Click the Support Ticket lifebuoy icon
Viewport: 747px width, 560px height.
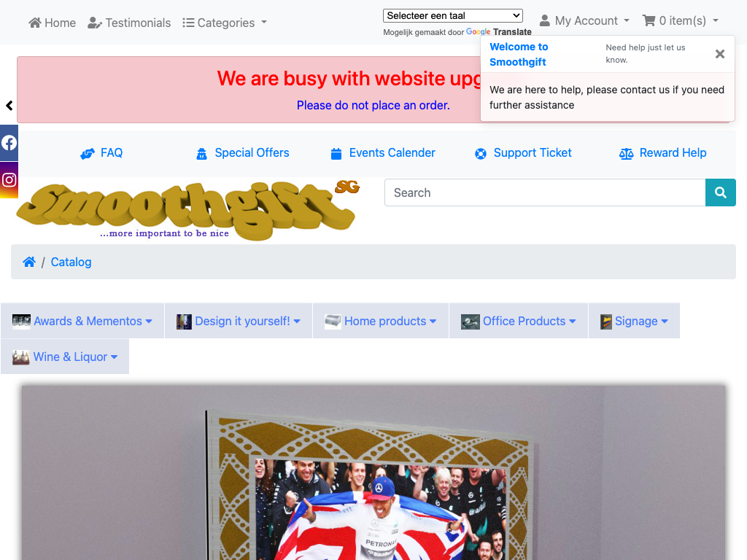coord(481,153)
